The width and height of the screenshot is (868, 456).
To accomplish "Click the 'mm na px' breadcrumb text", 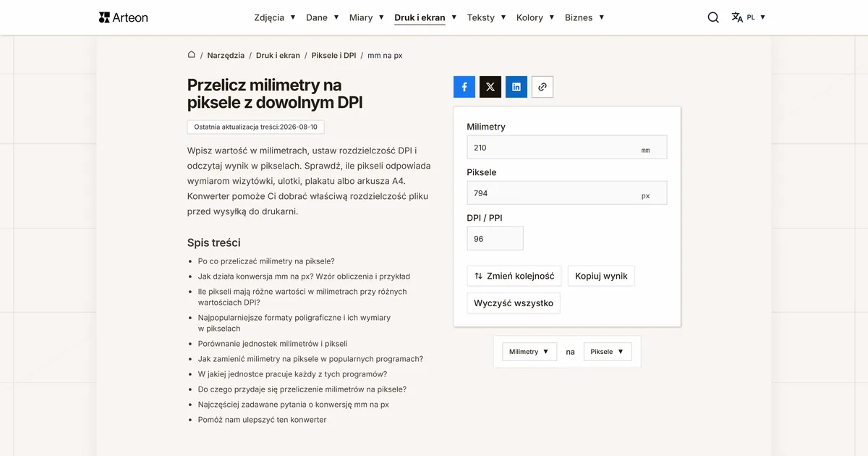I will coord(385,55).
